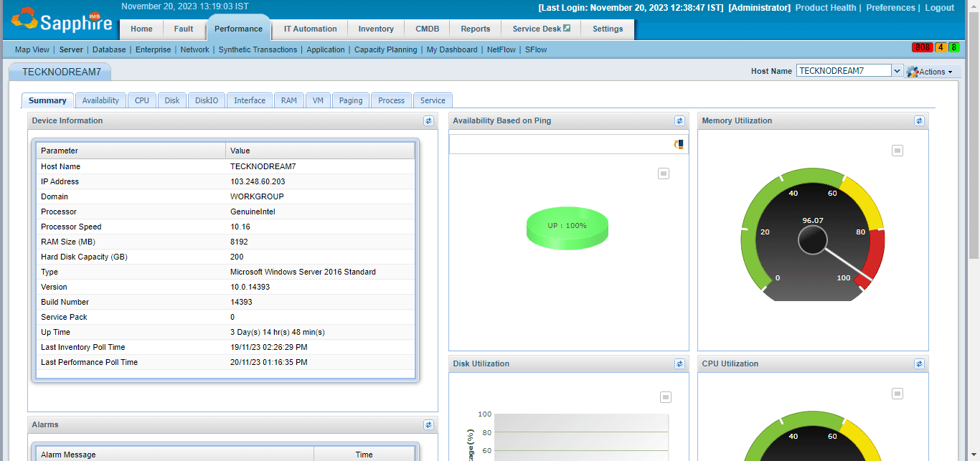Switch to the Process sub-tab
980x461 pixels.
392,100
